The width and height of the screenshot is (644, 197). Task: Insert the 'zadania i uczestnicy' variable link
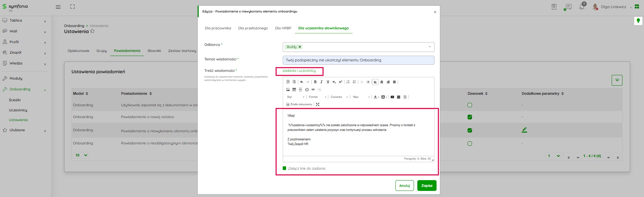pyautogui.click(x=299, y=71)
